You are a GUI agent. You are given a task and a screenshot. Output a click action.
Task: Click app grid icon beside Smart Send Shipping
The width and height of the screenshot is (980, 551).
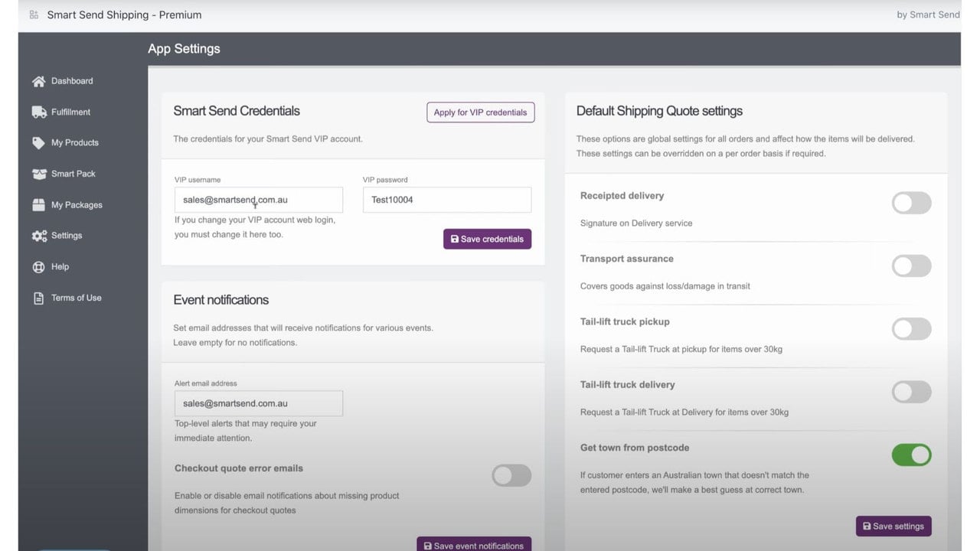(x=34, y=15)
